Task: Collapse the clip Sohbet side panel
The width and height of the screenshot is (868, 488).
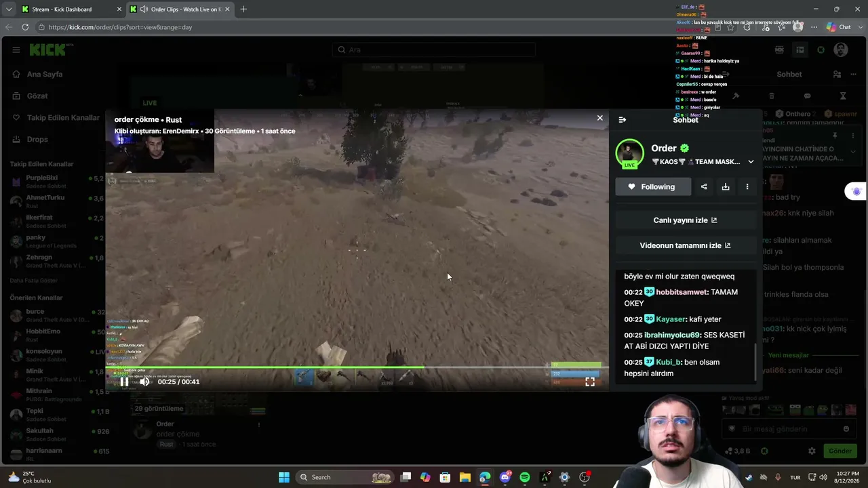Action: pos(623,120)
